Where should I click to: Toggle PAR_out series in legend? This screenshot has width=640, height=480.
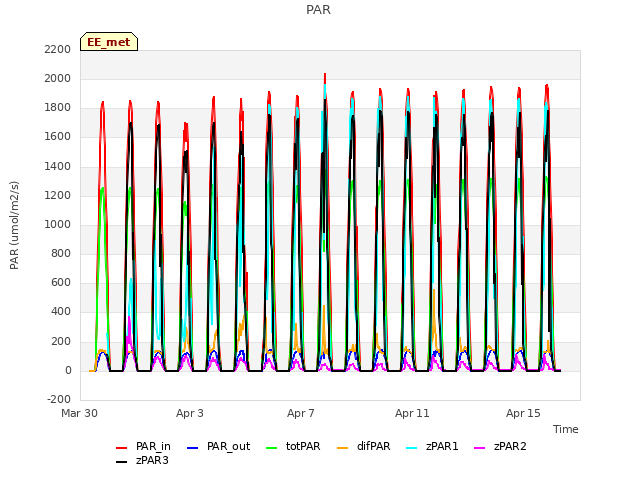[x=218, y=447]
